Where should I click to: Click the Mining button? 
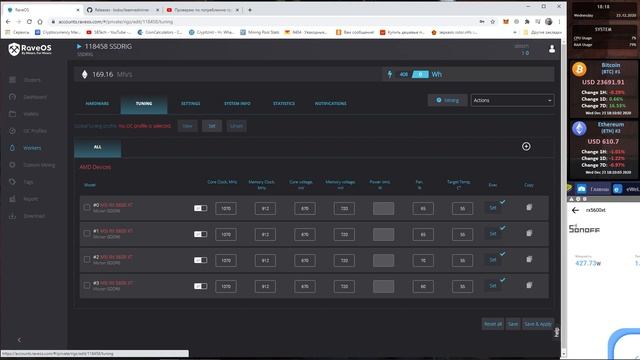(x=447, y=100)
